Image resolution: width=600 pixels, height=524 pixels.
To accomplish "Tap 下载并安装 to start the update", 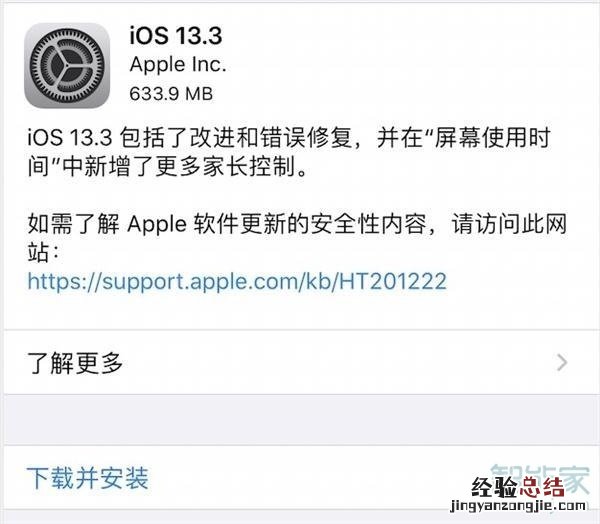I will point(87,478).
